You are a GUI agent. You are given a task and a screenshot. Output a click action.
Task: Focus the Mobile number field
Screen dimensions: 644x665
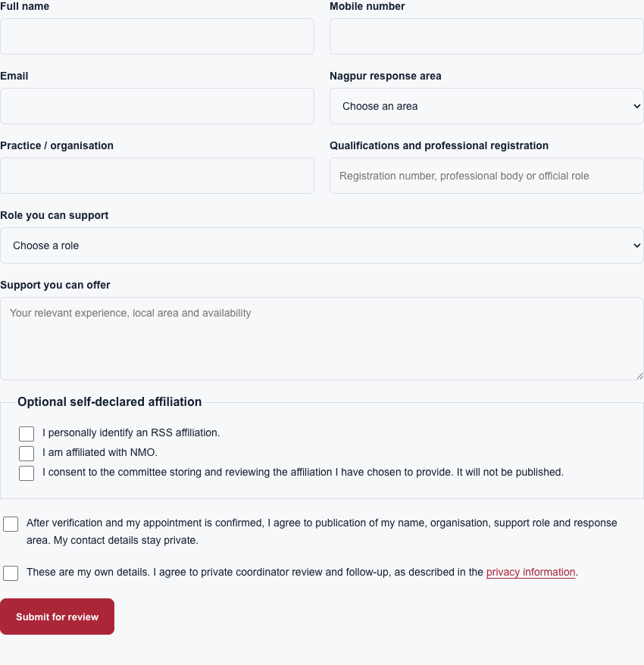click(486, 36)
